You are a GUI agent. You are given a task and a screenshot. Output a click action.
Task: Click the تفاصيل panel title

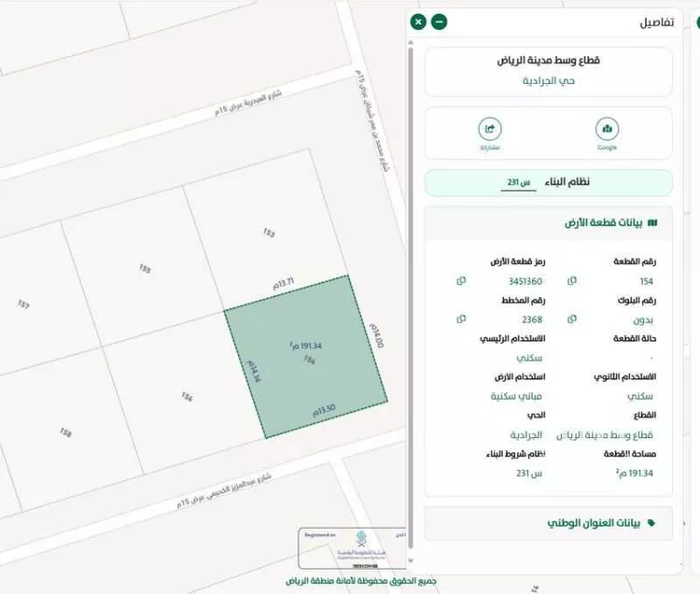pyautogui.click(x=657, y=22)
